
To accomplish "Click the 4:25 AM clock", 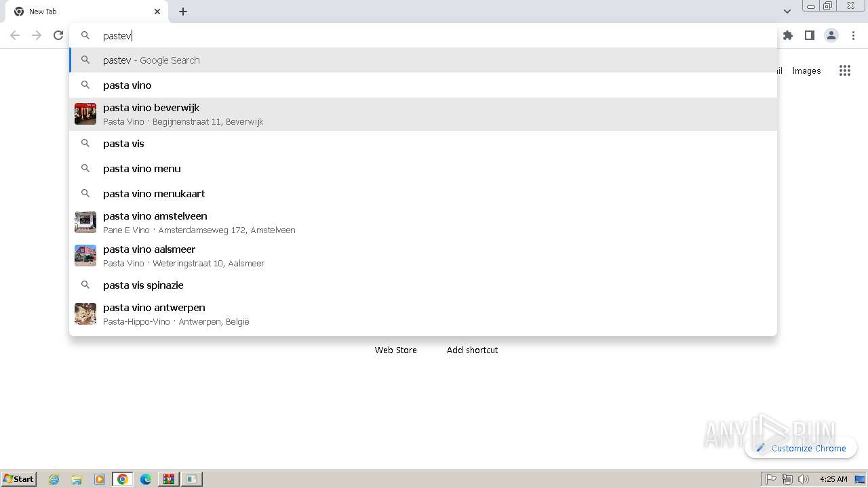I will tap(833, 479).
